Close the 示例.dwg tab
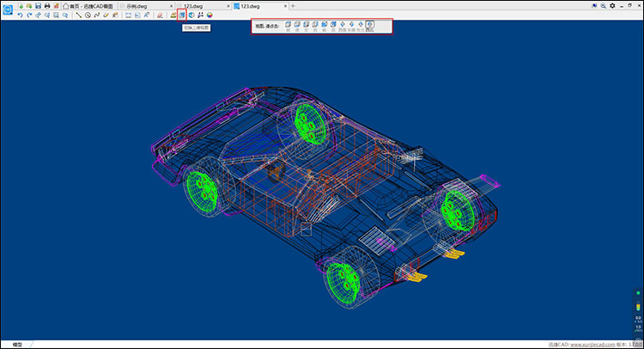Viewport: 644px width, 349px height. point(171,6)
